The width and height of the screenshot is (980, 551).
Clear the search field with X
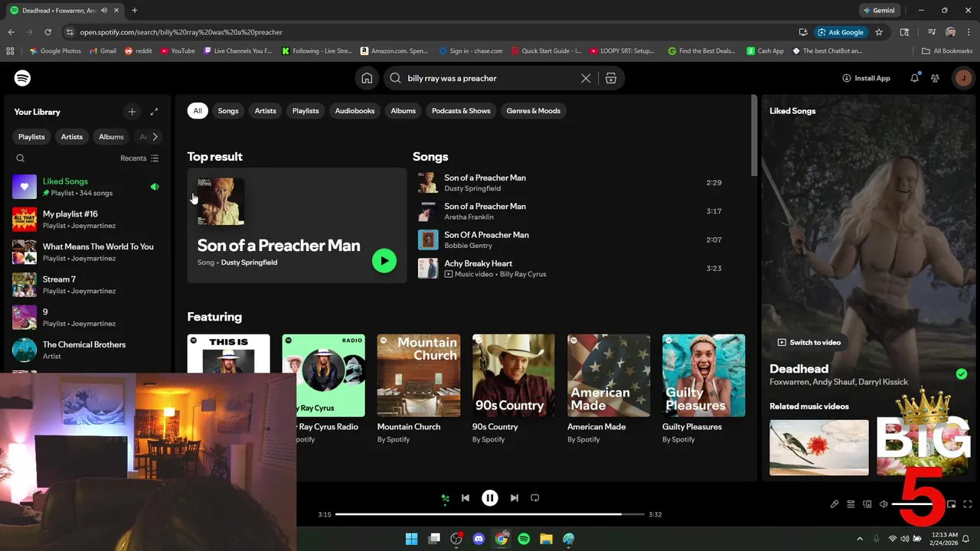click(x=586, y=78)
